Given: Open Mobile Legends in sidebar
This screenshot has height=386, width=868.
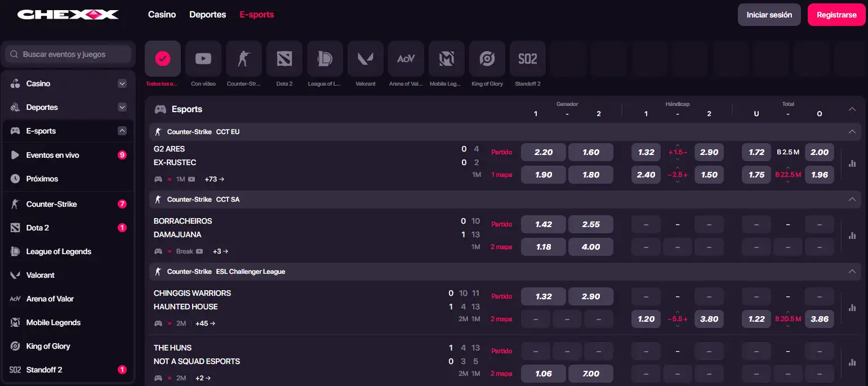Looking at the screenshot, I should (68, 322).
